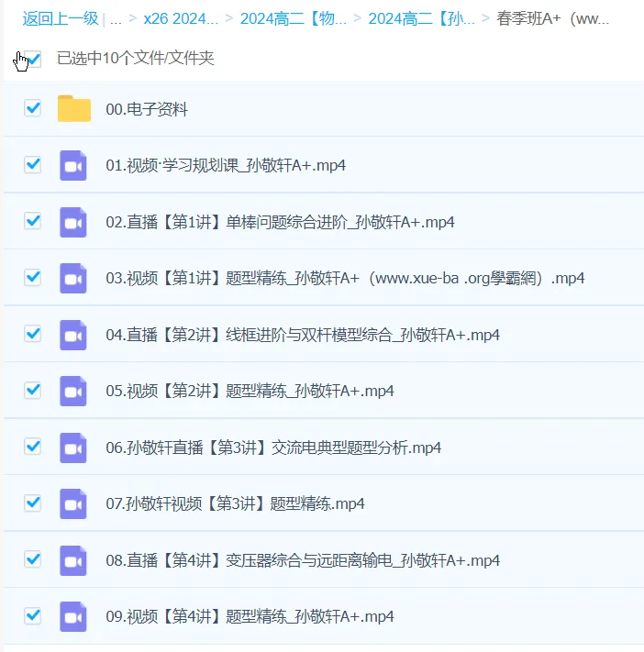Navigate to x26 2024... breadcrumb folder

pos(181,17)
